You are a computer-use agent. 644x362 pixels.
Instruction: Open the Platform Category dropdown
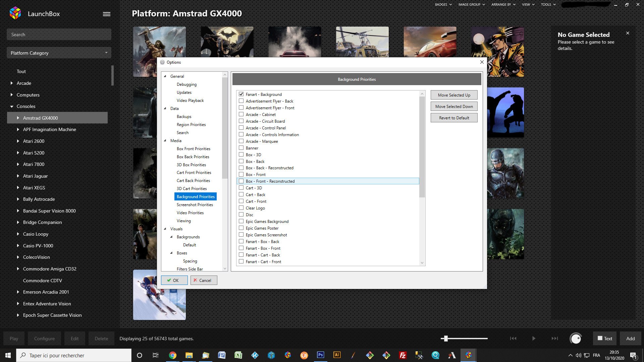tap(59, 53)
